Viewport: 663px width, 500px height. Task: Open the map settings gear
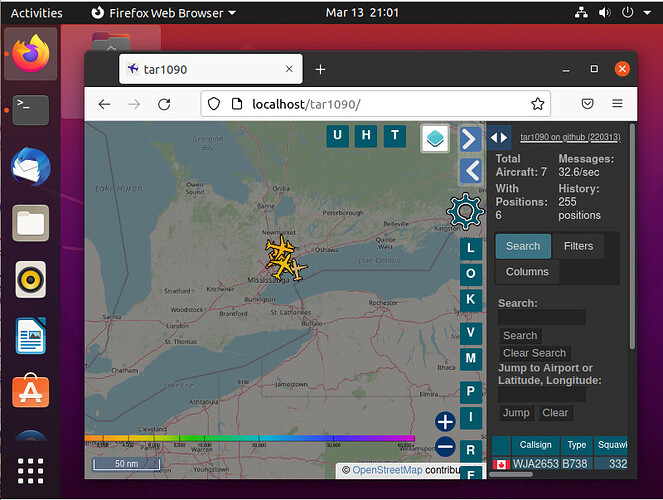click(x=465, y=211)
